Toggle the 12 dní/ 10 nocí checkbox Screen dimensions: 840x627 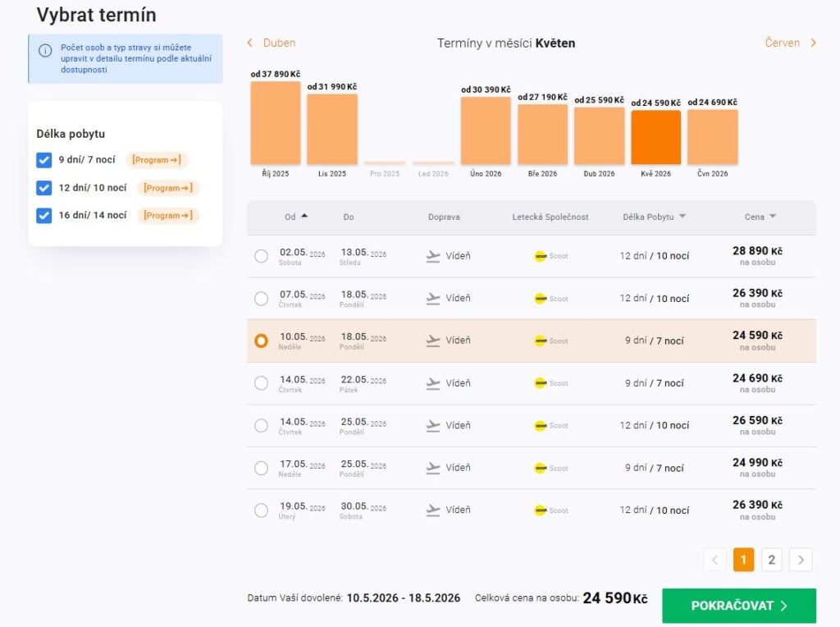tap(44, 188)
